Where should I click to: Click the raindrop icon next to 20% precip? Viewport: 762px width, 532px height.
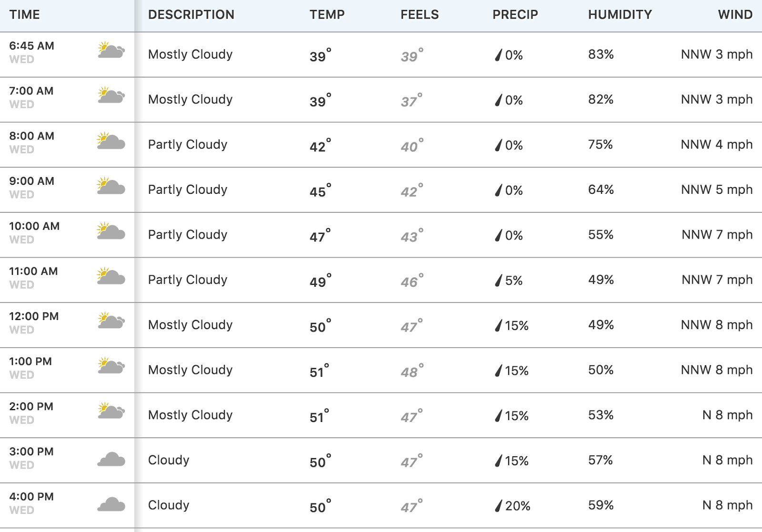point(498,506)
